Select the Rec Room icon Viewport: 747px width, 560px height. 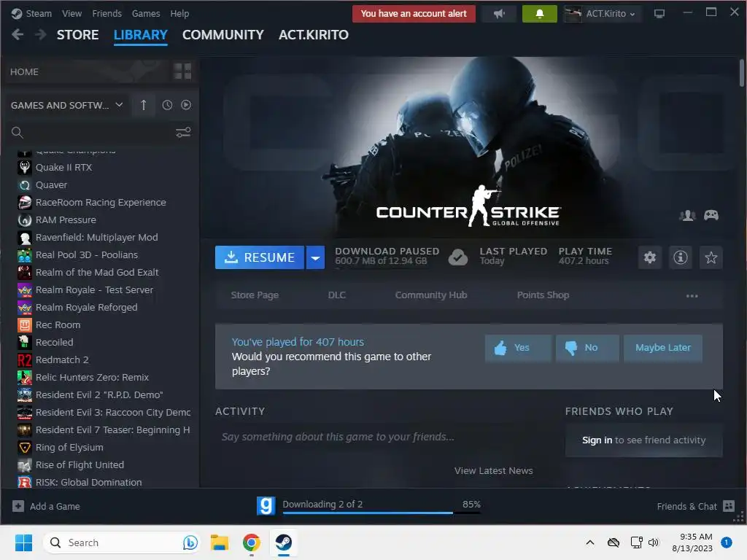tap(24, 324)
